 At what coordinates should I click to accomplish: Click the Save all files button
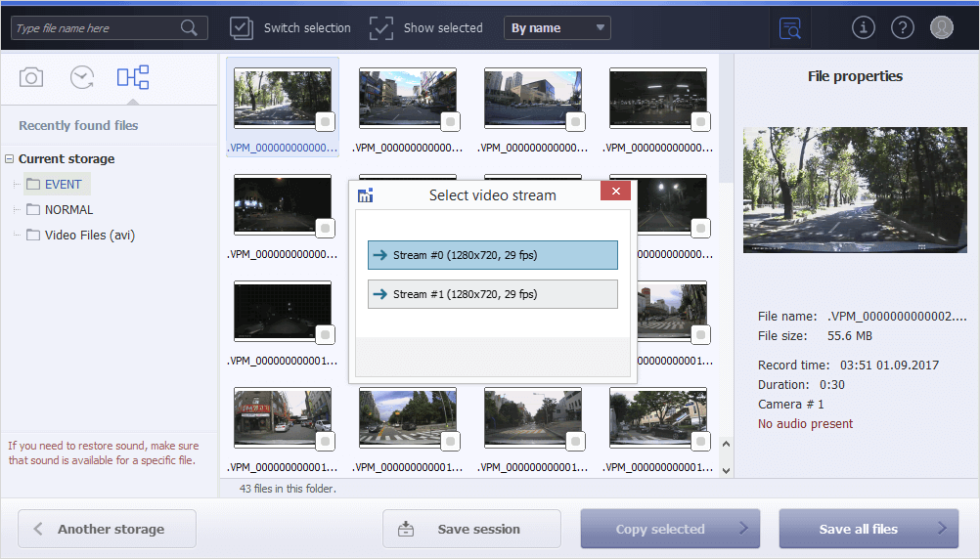(869, 529)
